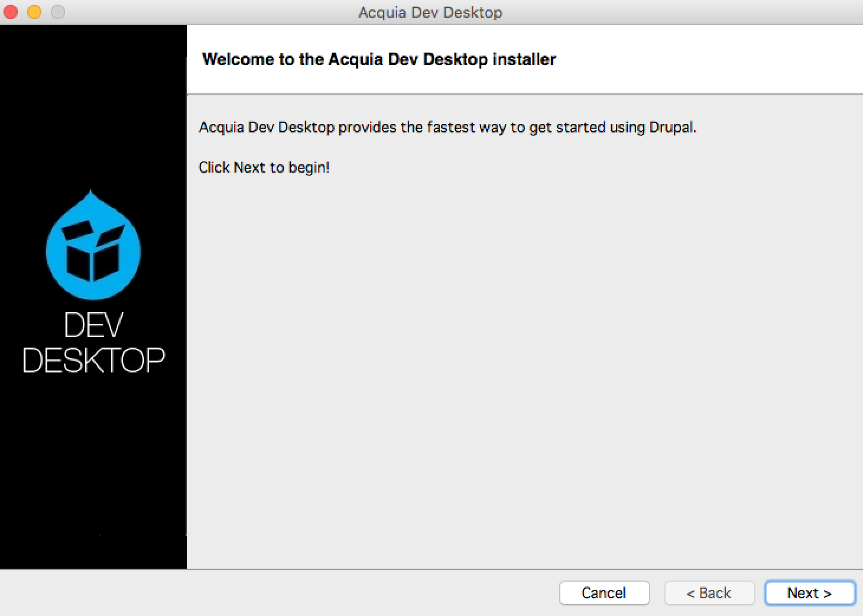Click the 'Click Next to begin!' text

(x=264, y=167)
